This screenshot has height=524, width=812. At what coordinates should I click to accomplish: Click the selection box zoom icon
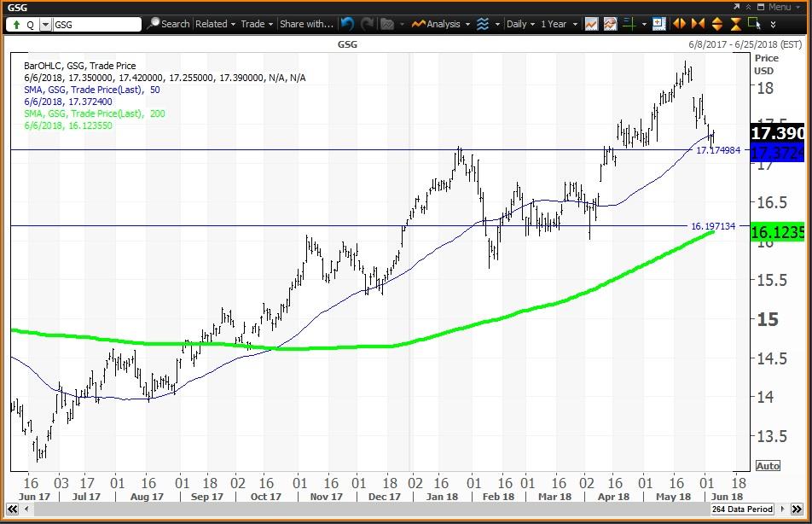point(754,24)
